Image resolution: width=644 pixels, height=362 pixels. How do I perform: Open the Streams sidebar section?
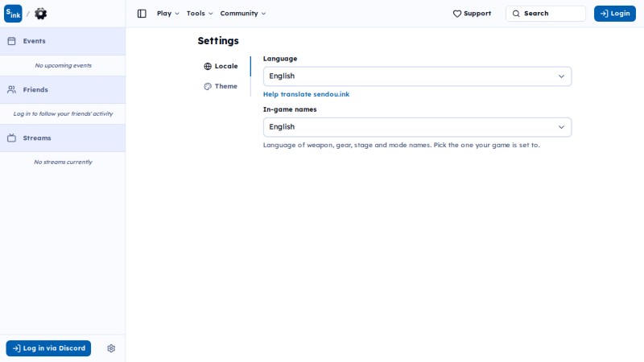[63, 138]
